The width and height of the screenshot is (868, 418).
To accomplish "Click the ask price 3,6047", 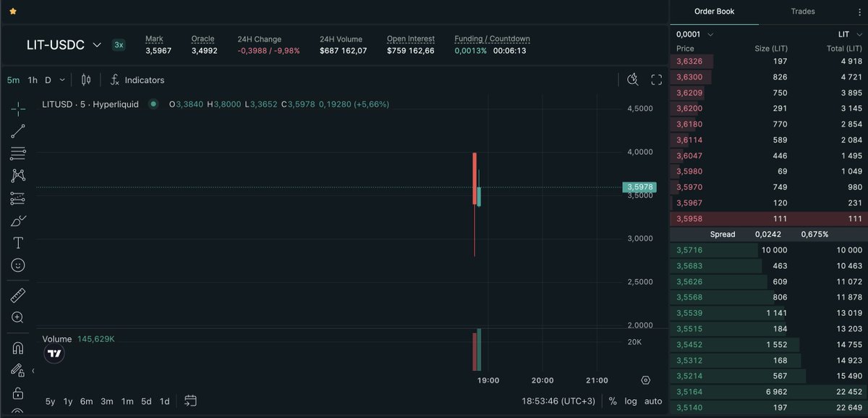I will pos(689,155).
